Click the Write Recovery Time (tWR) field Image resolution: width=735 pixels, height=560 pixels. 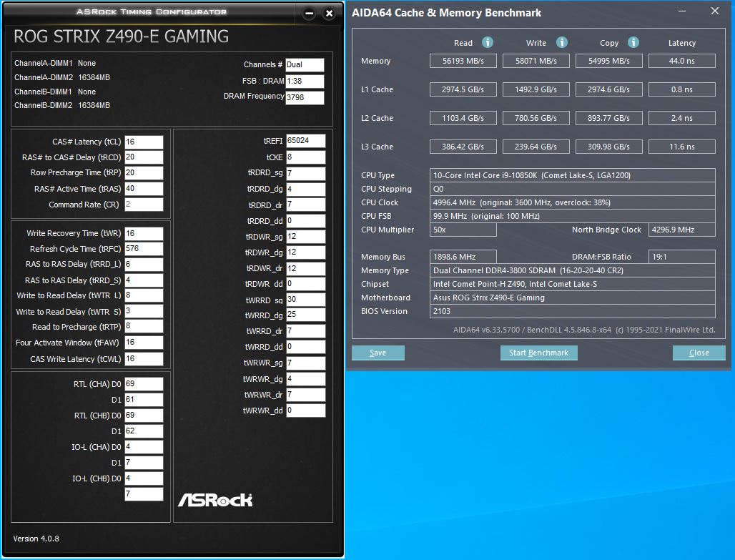point(144,234)
